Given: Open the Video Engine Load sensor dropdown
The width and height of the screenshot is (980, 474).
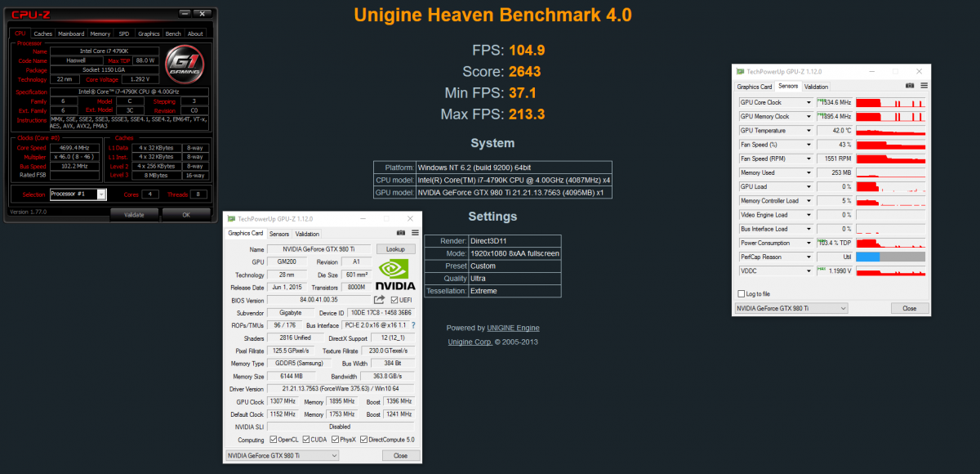Looking at the screenshot, I should pos(809,215).
